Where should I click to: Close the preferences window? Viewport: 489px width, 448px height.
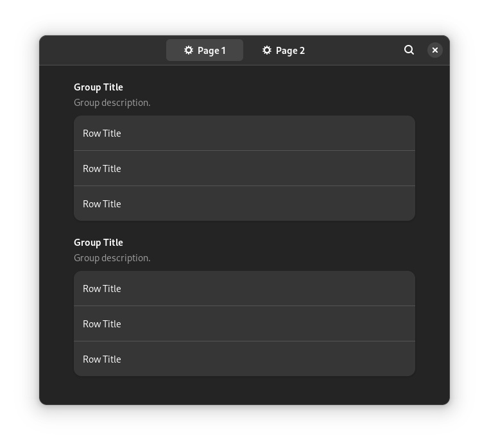click(434, 50)
